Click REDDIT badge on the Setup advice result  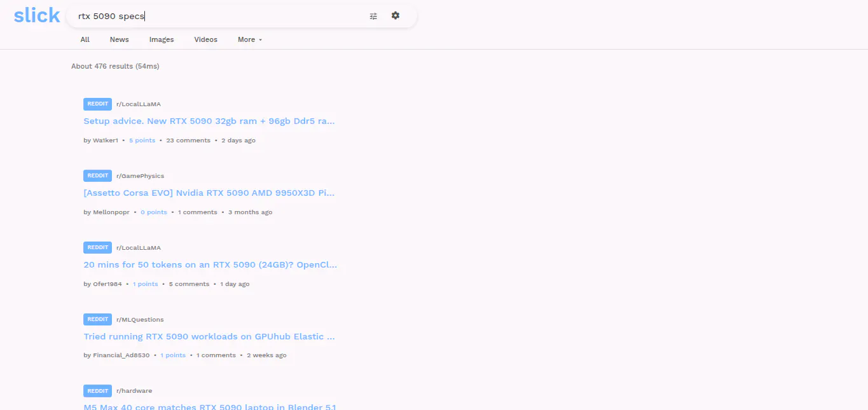pyautogui.click(x=97, y=104)
